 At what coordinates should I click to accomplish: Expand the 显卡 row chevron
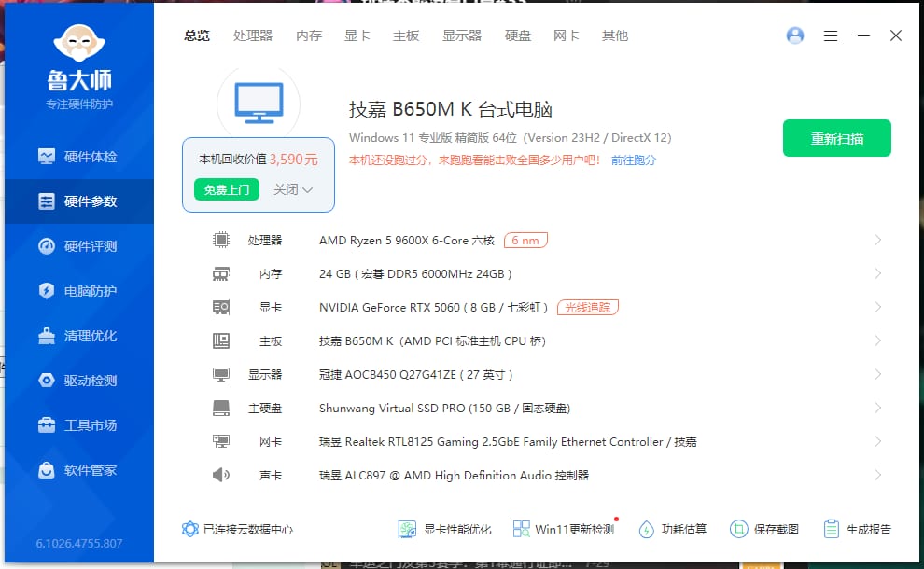pos(878,308)
